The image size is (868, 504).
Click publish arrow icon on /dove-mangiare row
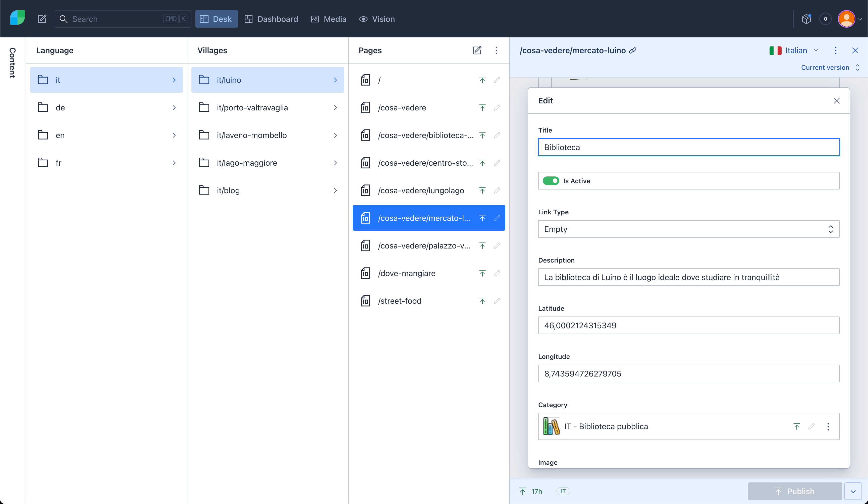[482, 273]
